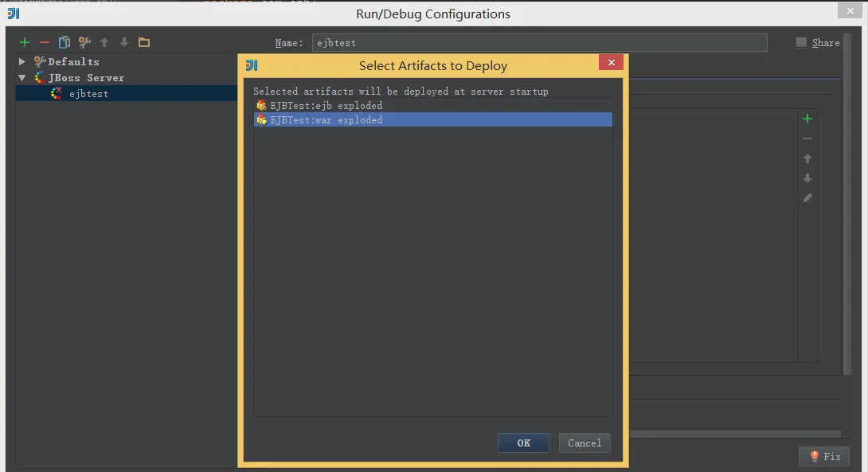Add deployment artifact green plus on right
Image resolution: width=868 pixels, height=472 pixels.
807,119
